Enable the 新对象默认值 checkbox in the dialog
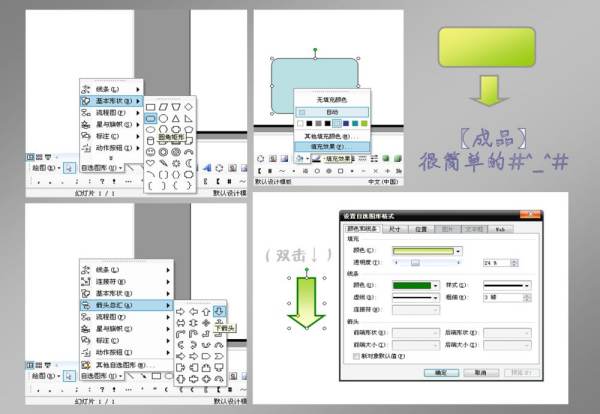Image resolution: width=600 pixels, height=414 pixels. 356,356
